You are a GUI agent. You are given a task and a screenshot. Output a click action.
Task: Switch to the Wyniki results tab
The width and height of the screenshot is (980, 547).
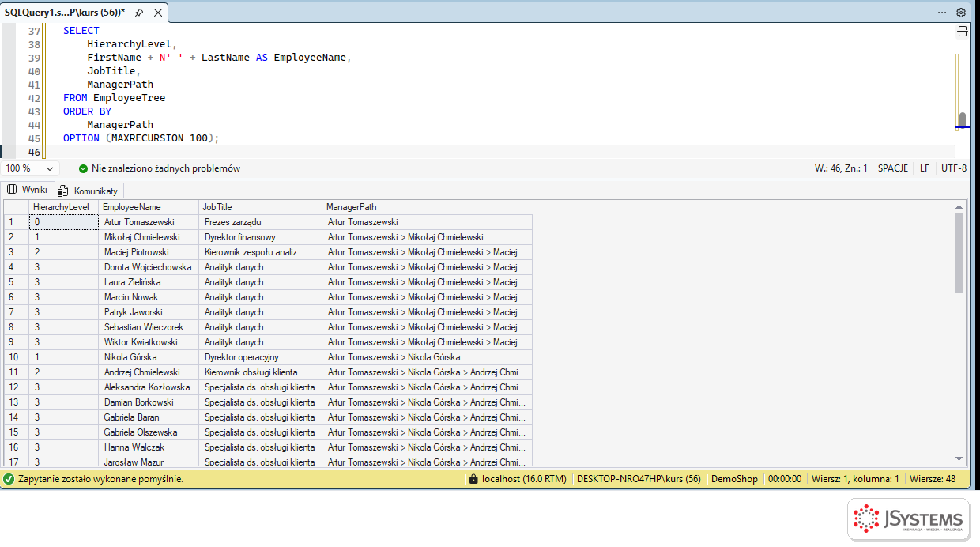point(27,190)
